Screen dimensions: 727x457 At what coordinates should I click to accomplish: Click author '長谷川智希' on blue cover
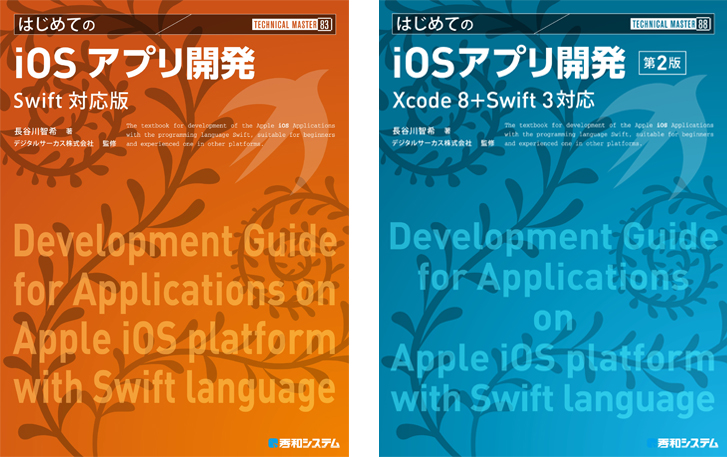(x=414, y=131)
